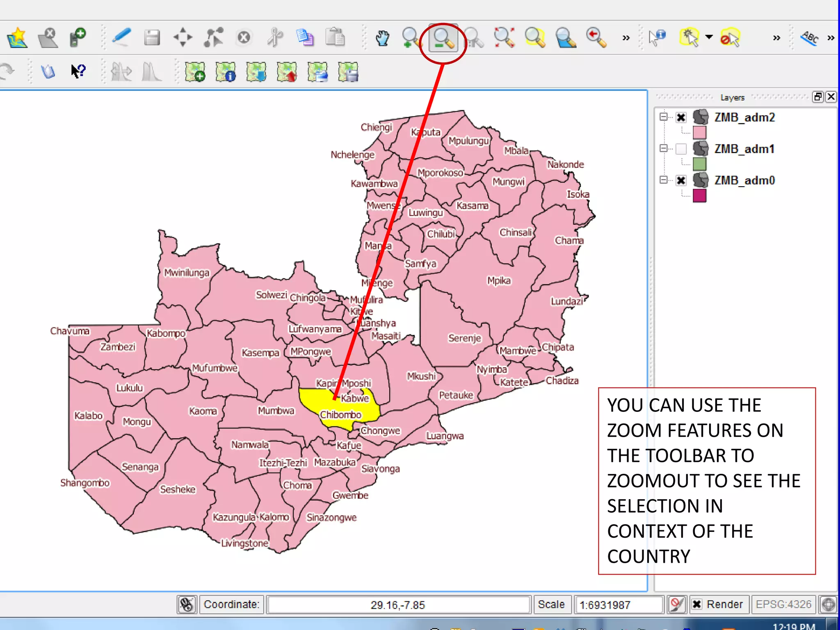Click the CRS status globe icon

(828, 604)
